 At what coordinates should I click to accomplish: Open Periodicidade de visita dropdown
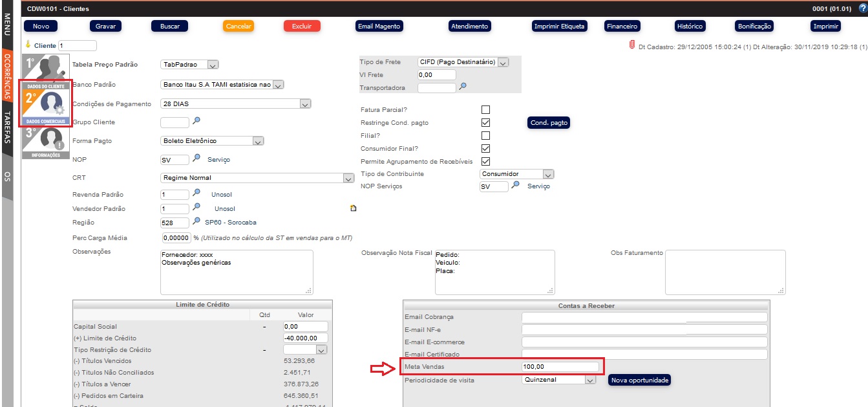[x=589, y=380]
